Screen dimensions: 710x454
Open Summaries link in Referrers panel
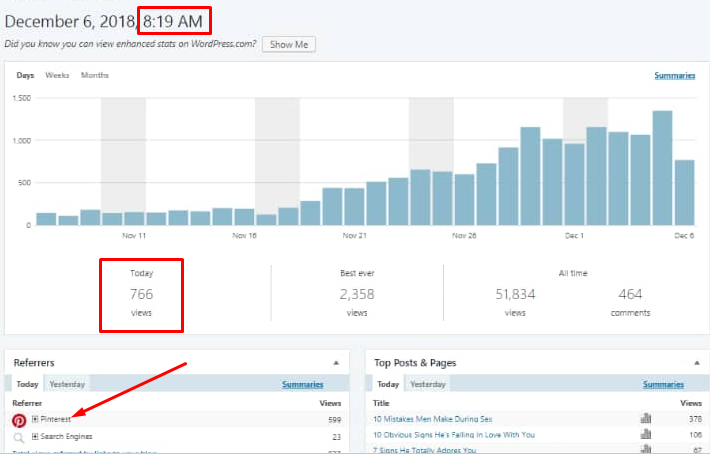pos(302,384)
